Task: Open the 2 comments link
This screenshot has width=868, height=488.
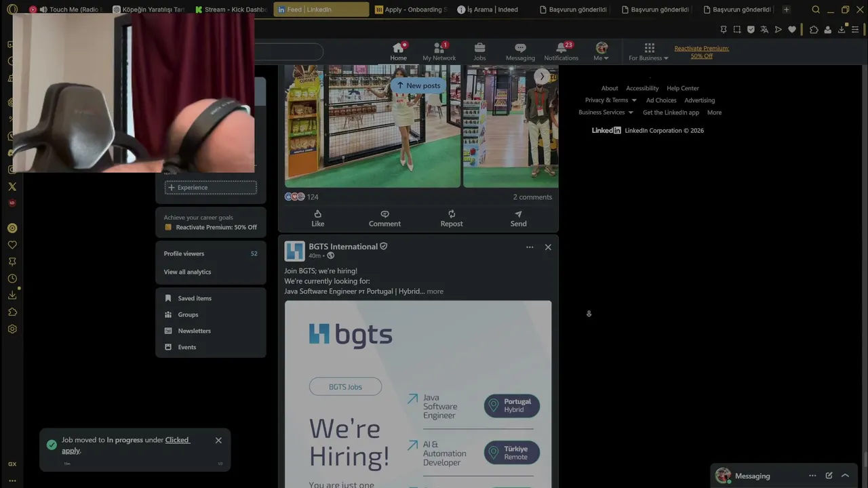Action: pyautogui.click(x=532, y=197)
